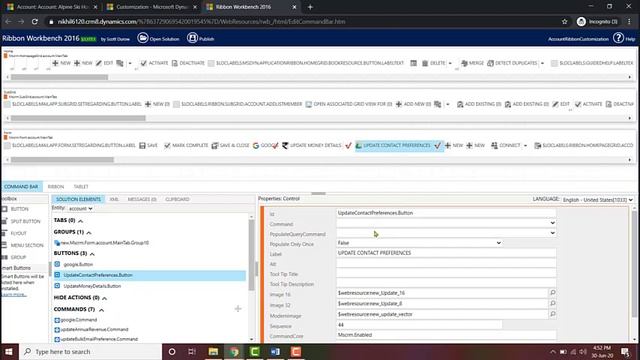The width and height of the screenshot is (640, 360).
Task: Browse web resource for ModernImage
Action: point(553,314)
